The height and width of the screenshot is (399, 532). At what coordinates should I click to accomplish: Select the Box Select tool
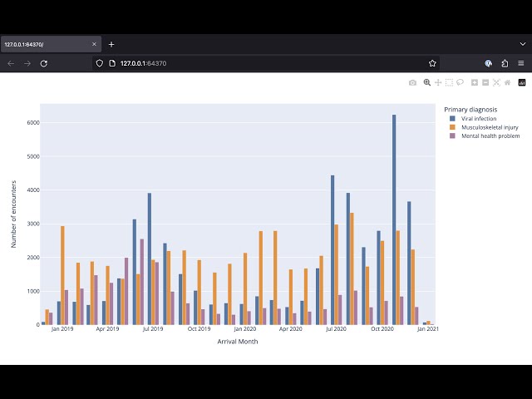[x=449, y=82]
